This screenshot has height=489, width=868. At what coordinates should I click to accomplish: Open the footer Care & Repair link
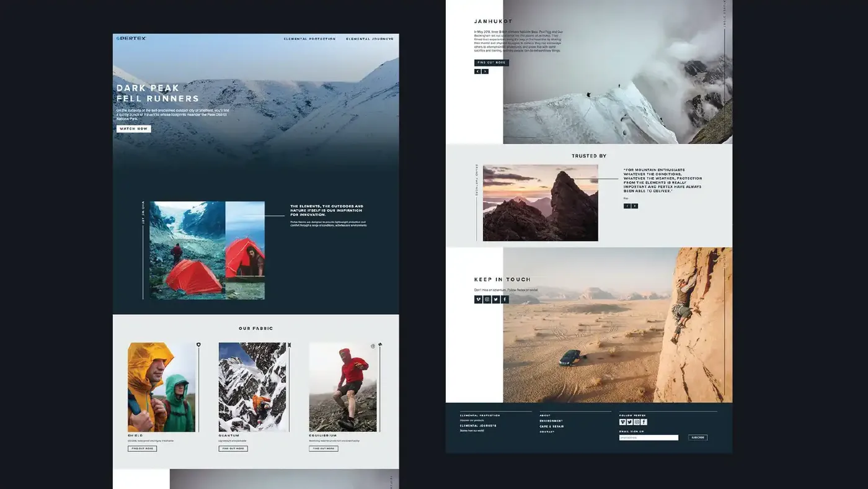[552, 426]
